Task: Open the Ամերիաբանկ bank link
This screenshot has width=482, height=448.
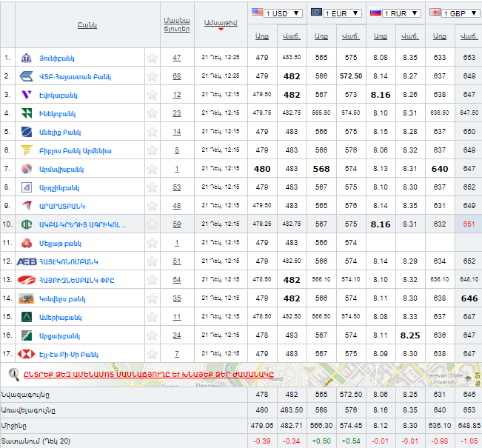Action: [x=61, y=318]
